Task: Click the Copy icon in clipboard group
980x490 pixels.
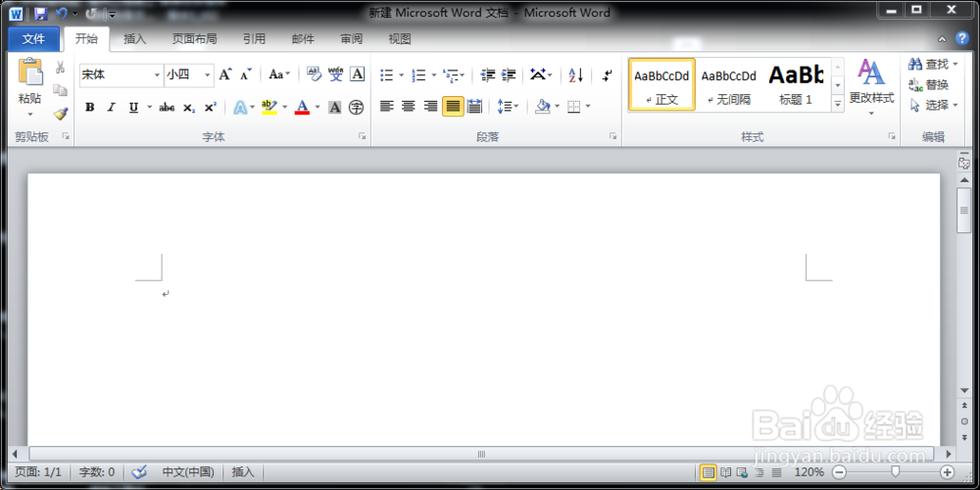Action: tap(61, 90)
